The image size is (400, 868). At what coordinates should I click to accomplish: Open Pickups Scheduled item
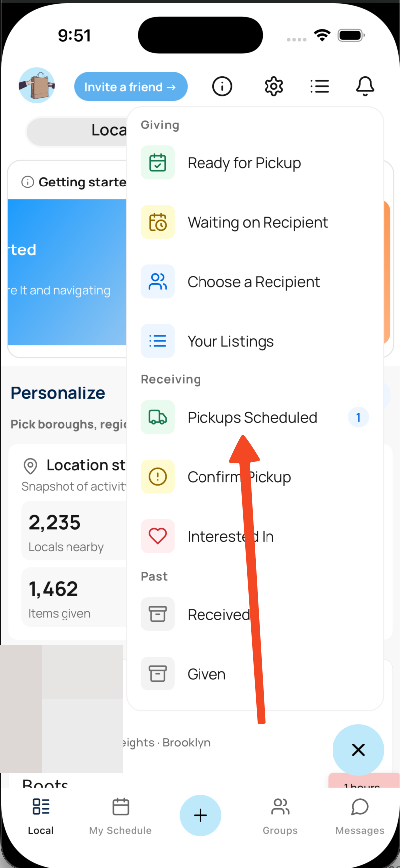[x=252, y=417]
